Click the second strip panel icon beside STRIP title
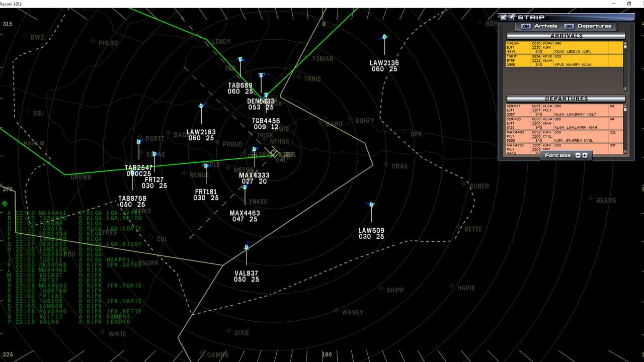Viewport: 644px width, 362px height. [x=511, y=17]
